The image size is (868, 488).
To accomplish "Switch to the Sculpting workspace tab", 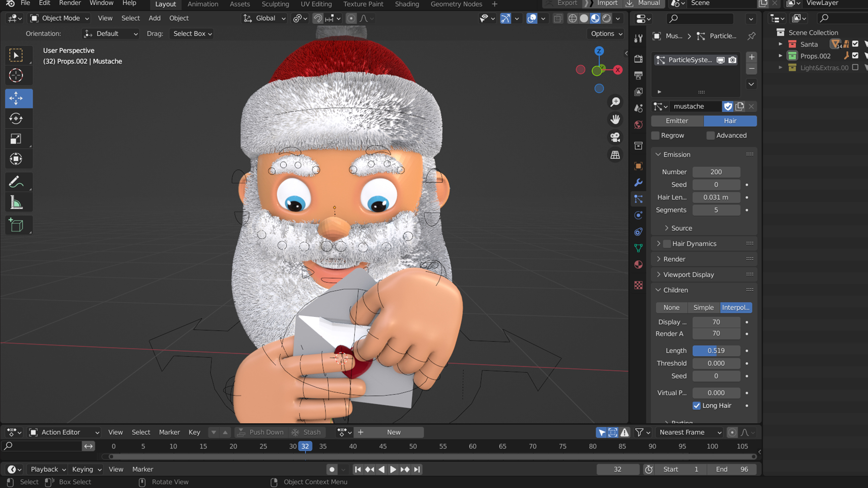I will coord(275,4).
